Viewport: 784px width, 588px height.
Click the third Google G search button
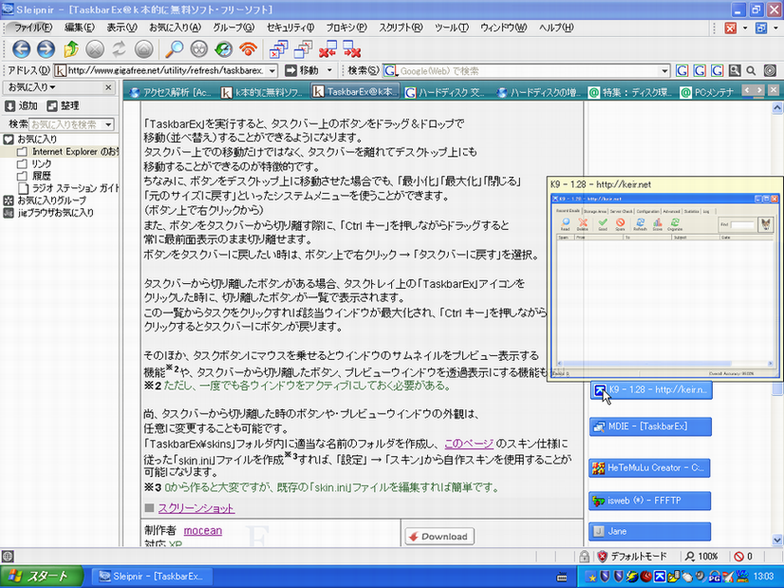[717, 70]
